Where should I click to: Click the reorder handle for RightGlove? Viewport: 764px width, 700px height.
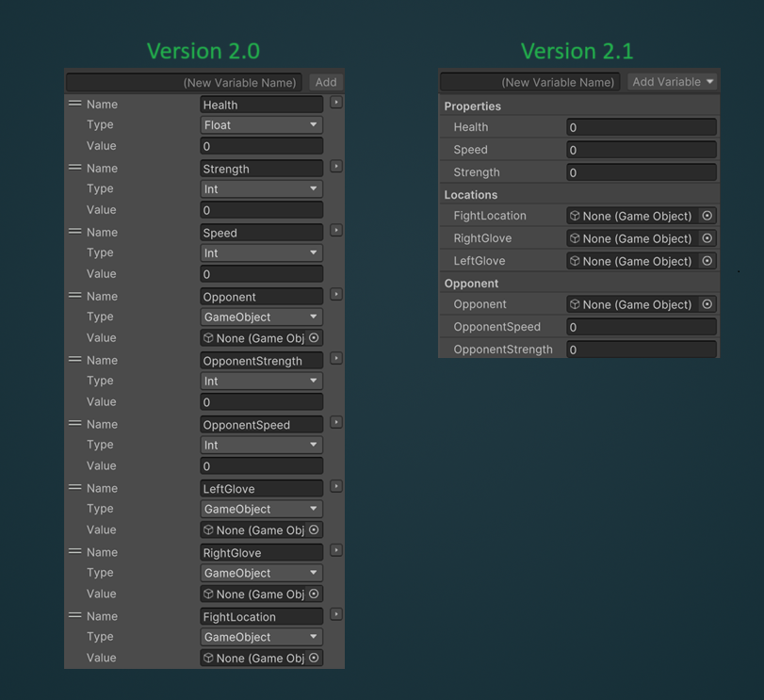point(75,551)
